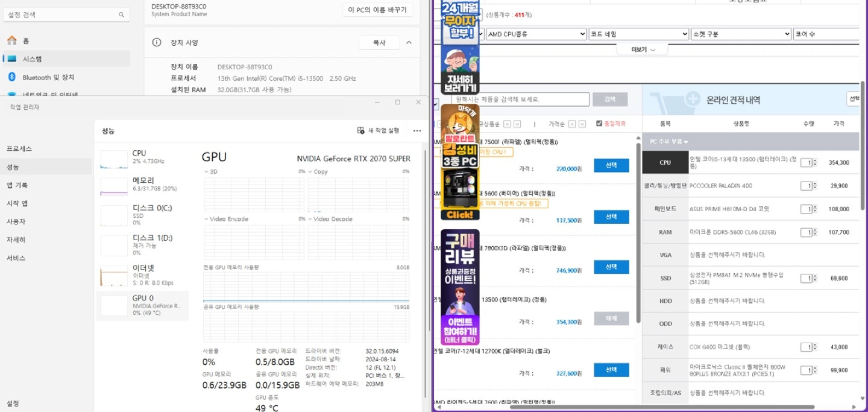Viewport: 868px width, 412px height.
Task: Click the Bluetooth icon in Settings sidebar
Action: click(11, 77)
